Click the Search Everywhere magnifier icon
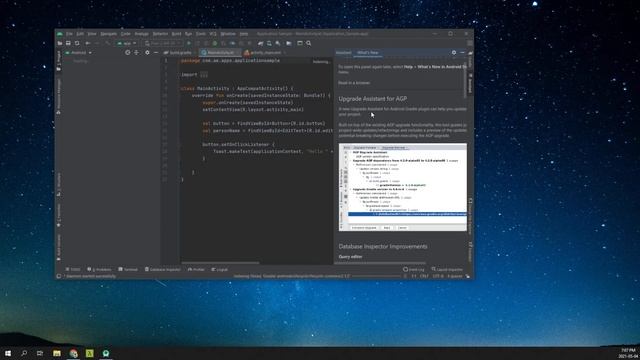640x360 pixels. [x=309, y=43]
